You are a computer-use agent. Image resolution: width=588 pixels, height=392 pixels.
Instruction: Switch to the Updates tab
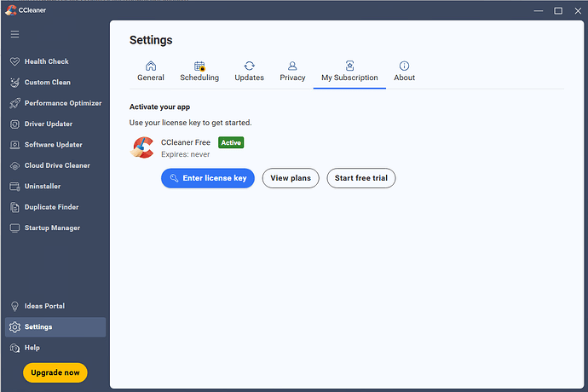click(x=250, y=72)
